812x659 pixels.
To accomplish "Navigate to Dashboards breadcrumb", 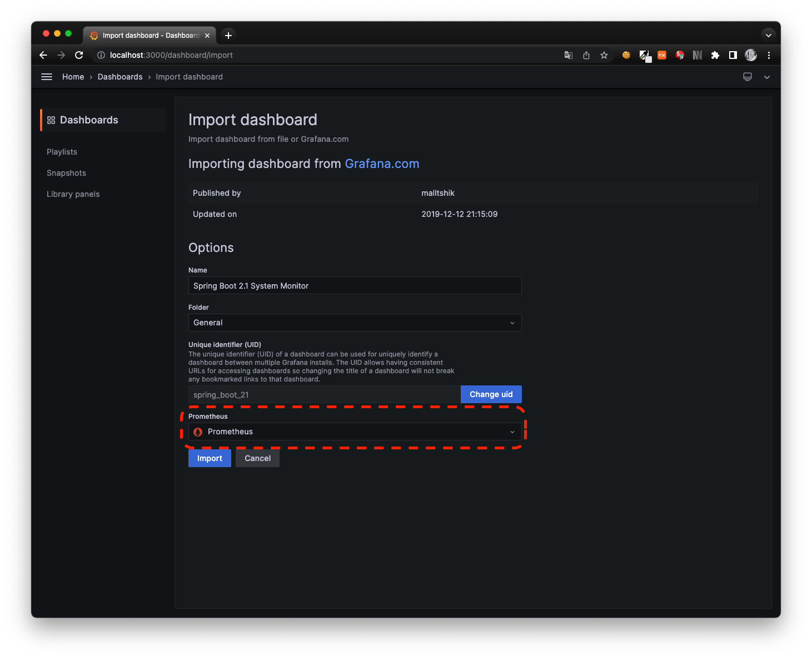I will (x=120, y=77).
